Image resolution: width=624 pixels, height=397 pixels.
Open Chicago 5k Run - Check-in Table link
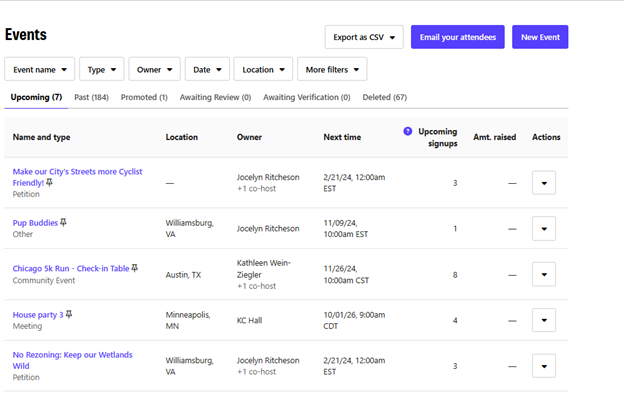[71, 269]
